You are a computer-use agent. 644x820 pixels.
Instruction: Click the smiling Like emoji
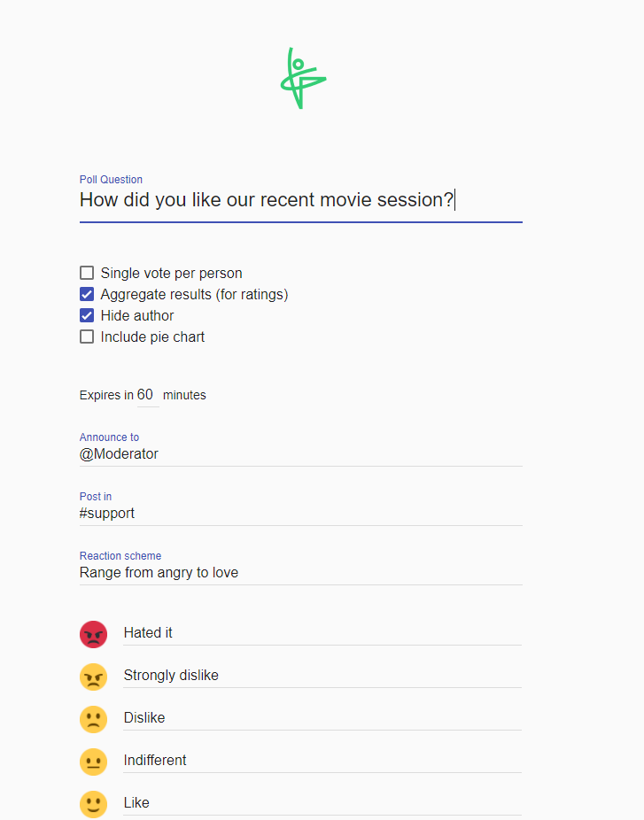point(93,804)
